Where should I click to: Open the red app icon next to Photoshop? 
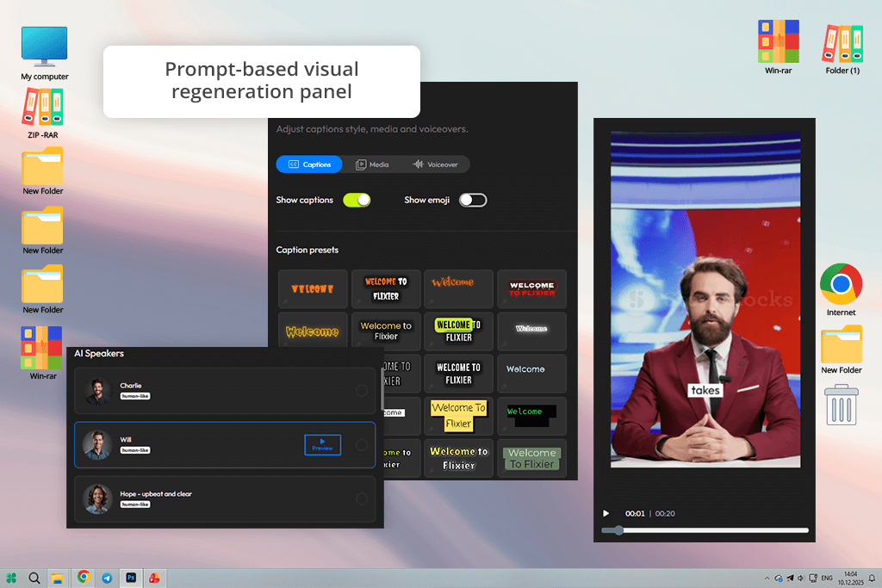[154, 578]
